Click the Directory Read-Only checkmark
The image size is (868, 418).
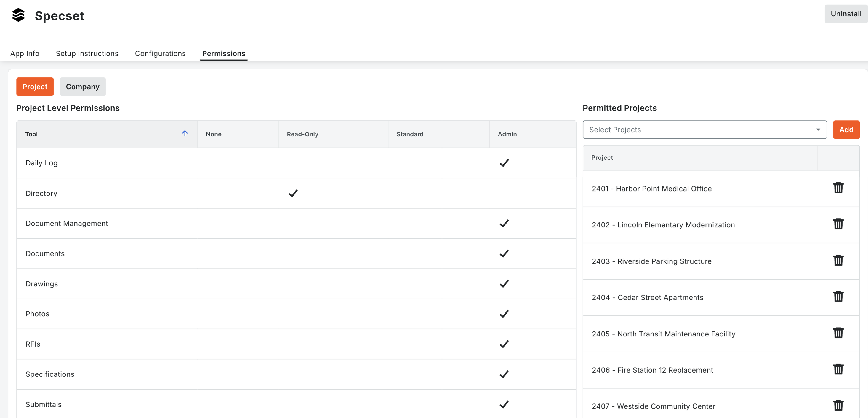click(x=293, y=193)
